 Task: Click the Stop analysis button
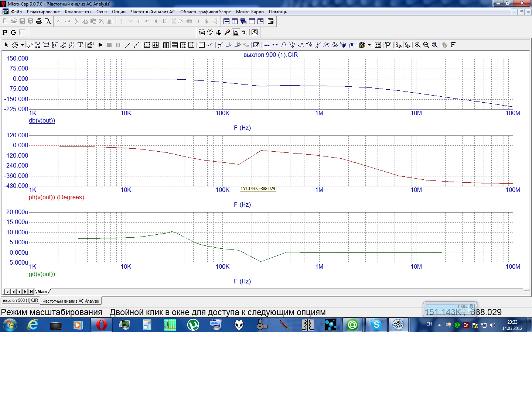pyautogui.click(x=109, y=45)
